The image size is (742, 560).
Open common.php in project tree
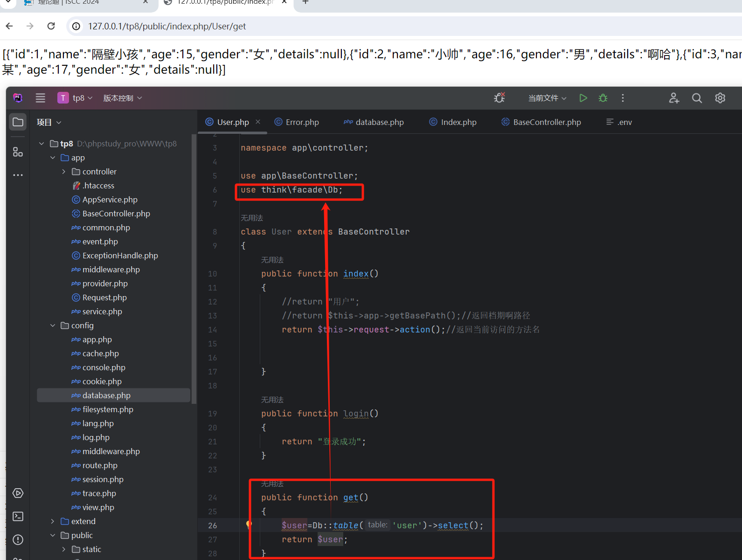(x=101, y=228)
